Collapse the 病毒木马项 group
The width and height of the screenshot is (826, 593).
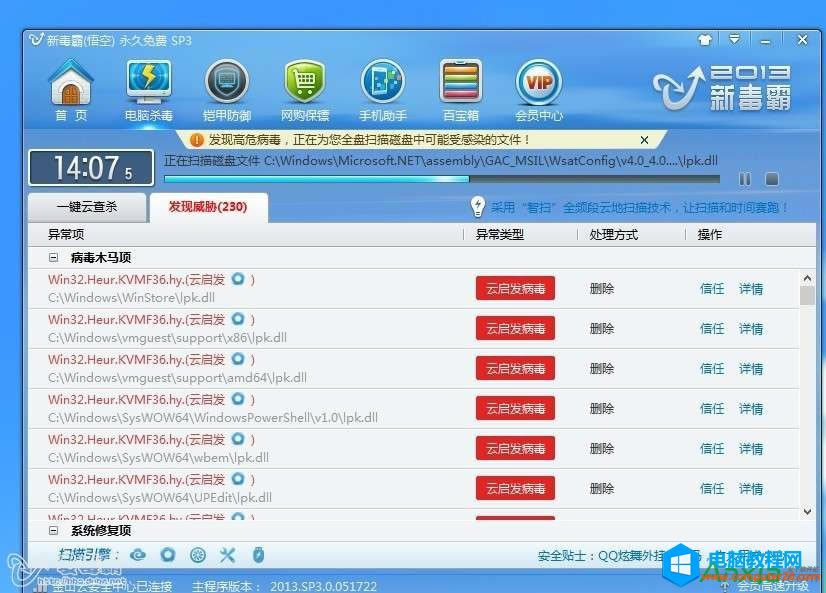(53, 257)
